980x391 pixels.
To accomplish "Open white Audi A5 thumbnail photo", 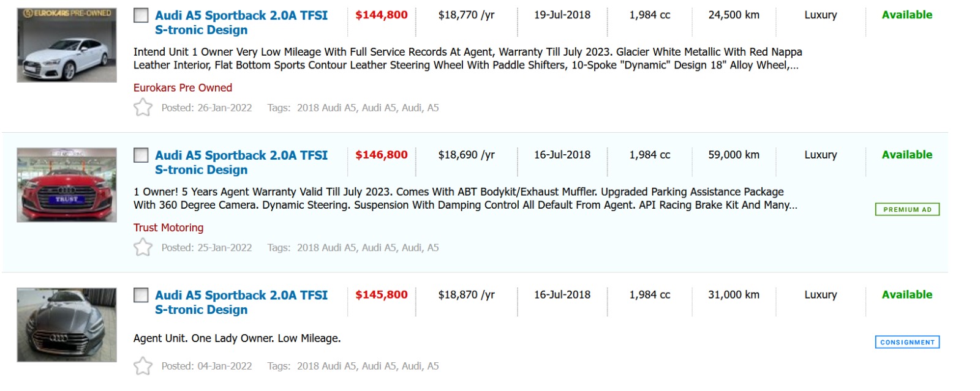I will pos(67,45).
